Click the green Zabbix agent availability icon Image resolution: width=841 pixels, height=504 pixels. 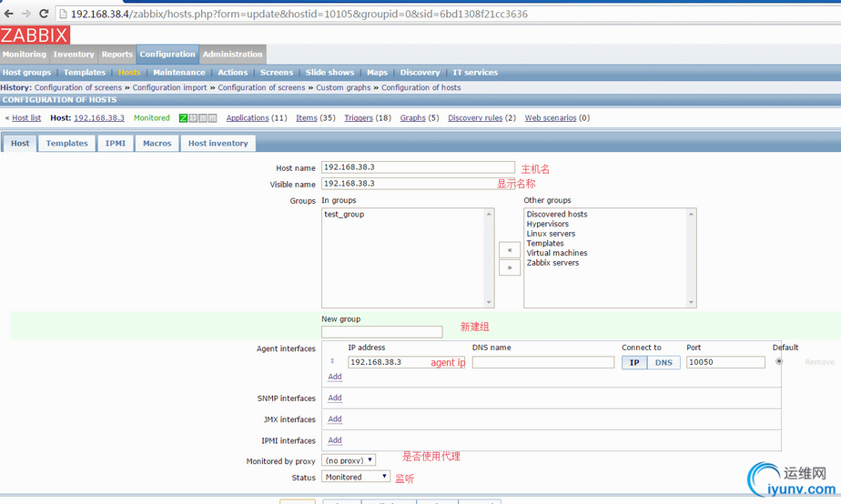[184, 118]
